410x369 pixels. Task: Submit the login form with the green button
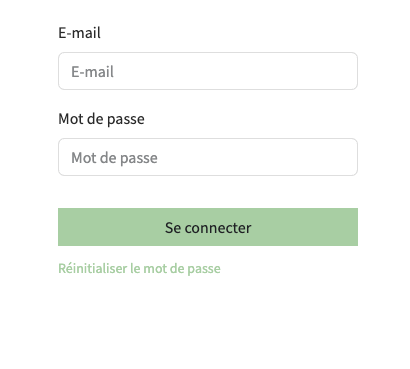[x=208, y=227]
